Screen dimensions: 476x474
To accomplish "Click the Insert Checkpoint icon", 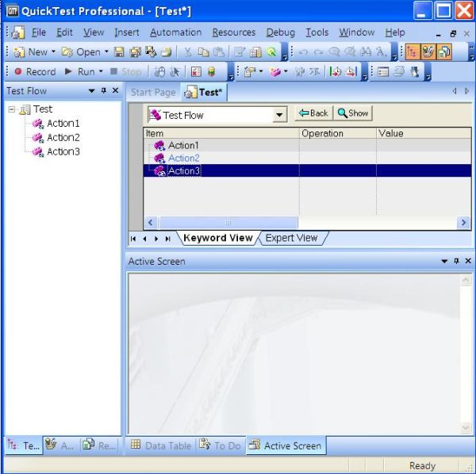I will [x=250, y=72].
